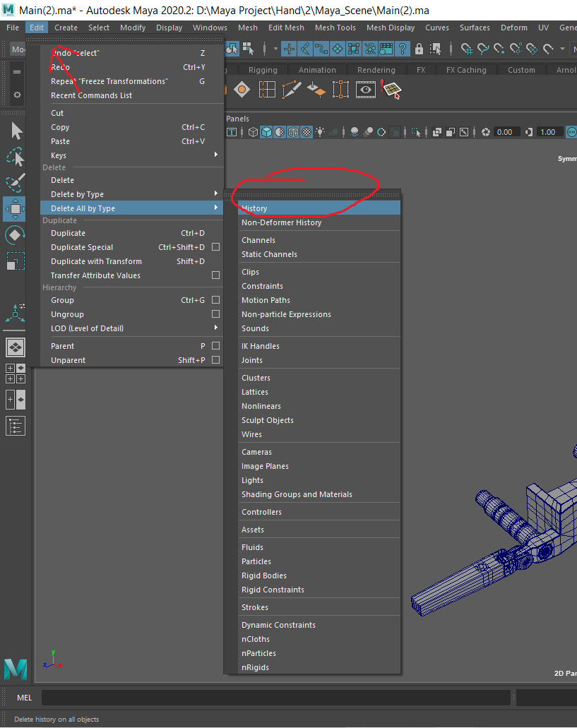Activate the Scale tool

16,261
